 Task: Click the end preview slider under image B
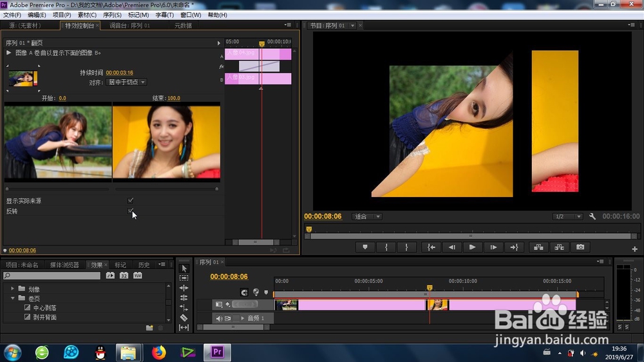(x=217, y=189)
